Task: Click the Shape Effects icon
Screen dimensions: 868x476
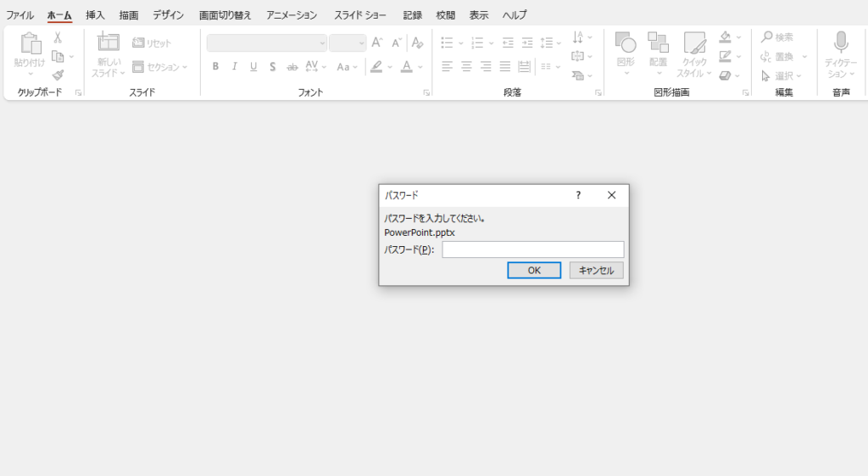Action: (726, 76)
